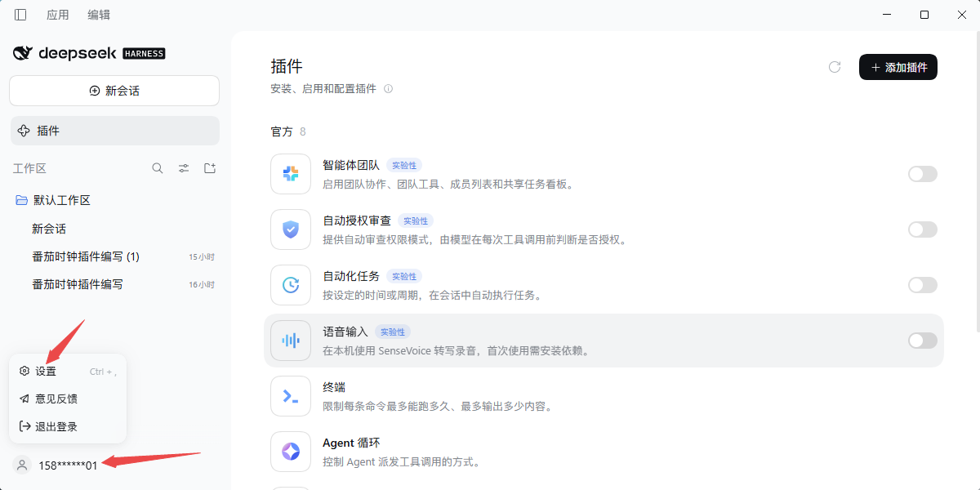The image size is (980, 490).
Task: Open workspace filter settings icon
Action: click(x=184, y=168)
